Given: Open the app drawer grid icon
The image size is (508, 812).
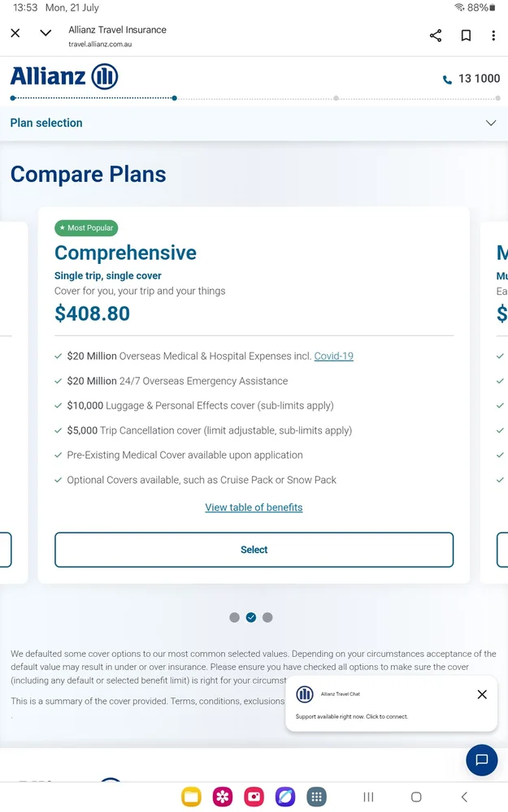Looking at the screenshot, I should click(x=317, y=797).
